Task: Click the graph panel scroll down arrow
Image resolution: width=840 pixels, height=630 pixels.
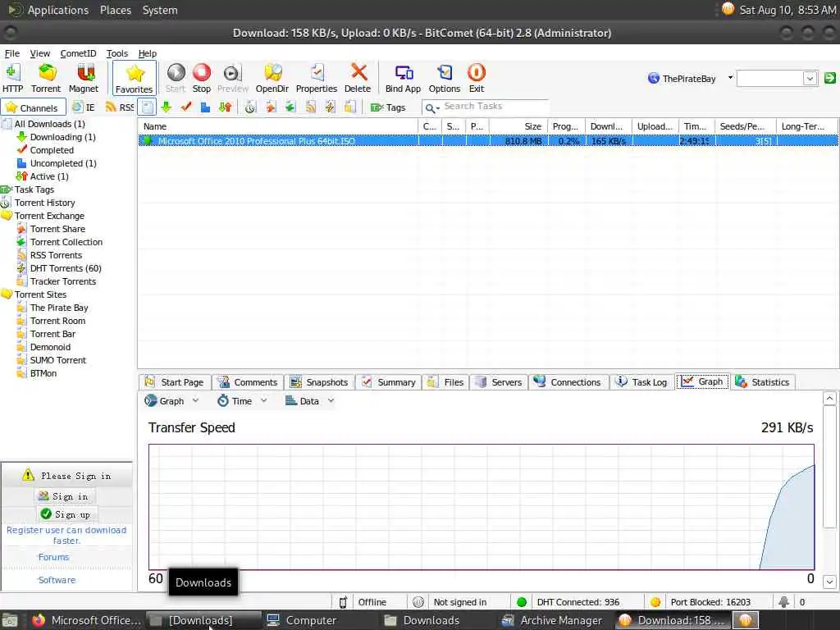Action: pyautogui.click(x=829, y=582)
